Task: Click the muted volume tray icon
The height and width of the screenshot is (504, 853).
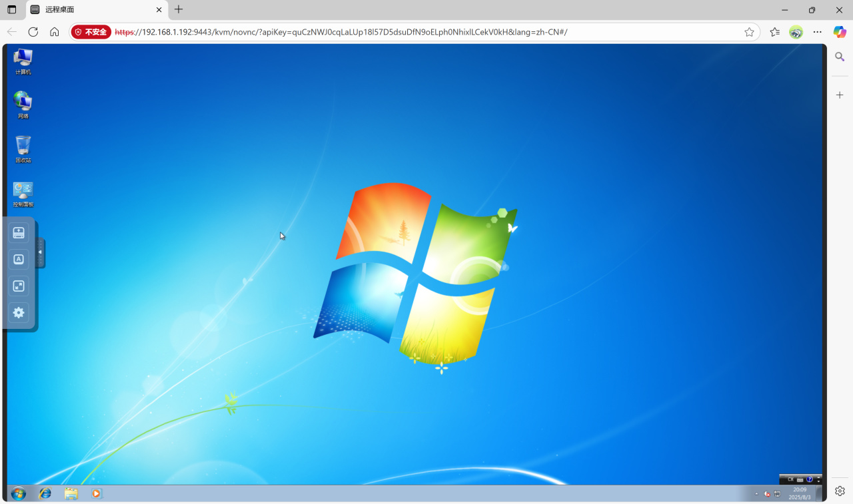Action: 767,494
